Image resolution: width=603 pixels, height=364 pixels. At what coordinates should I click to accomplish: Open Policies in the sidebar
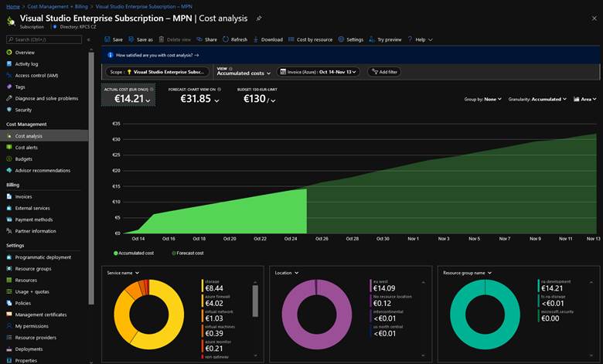(x=22, y=303)
